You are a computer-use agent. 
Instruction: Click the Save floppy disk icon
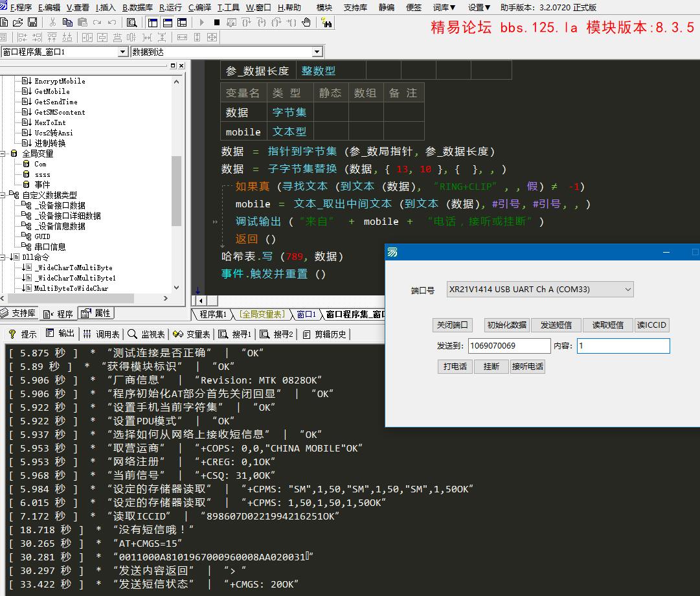click(x=32, y=22)
